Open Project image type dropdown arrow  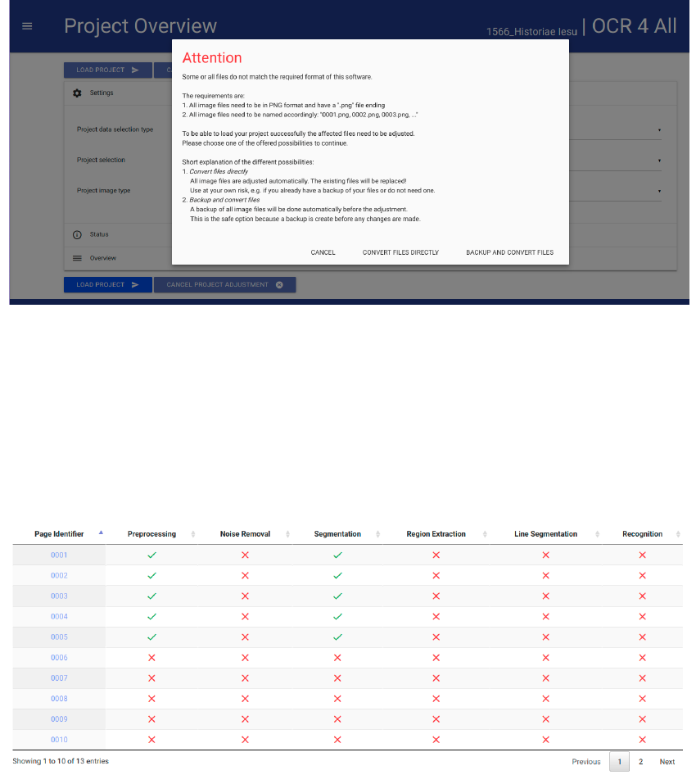click(659, 191)
